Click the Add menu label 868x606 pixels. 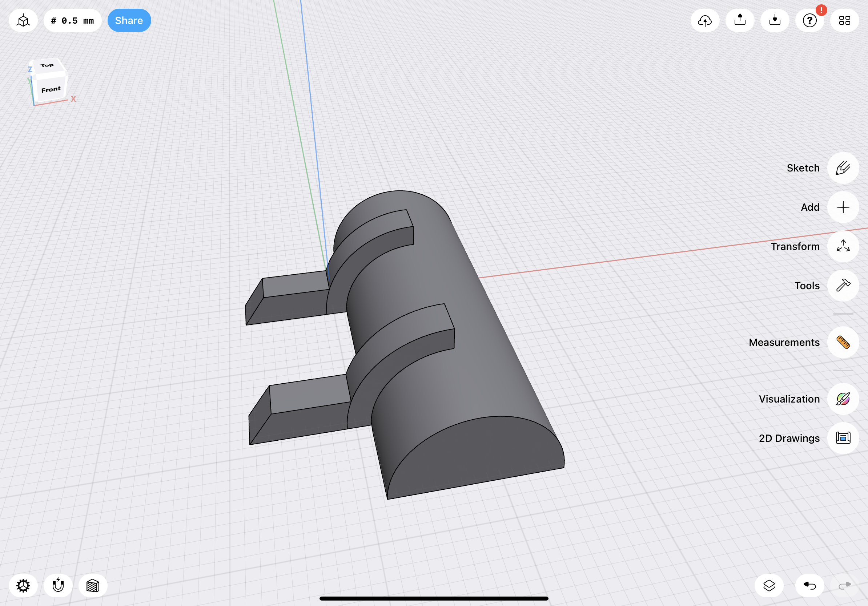tap(810, 207)
